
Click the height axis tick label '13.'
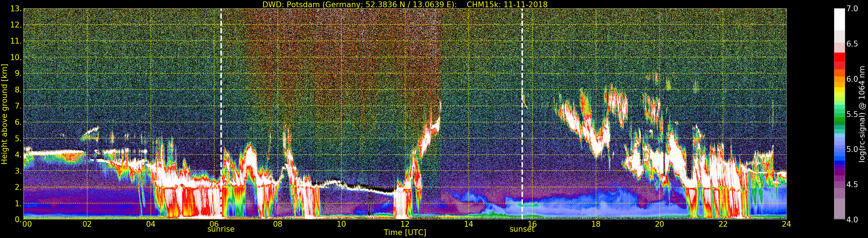tap(16, 9)
